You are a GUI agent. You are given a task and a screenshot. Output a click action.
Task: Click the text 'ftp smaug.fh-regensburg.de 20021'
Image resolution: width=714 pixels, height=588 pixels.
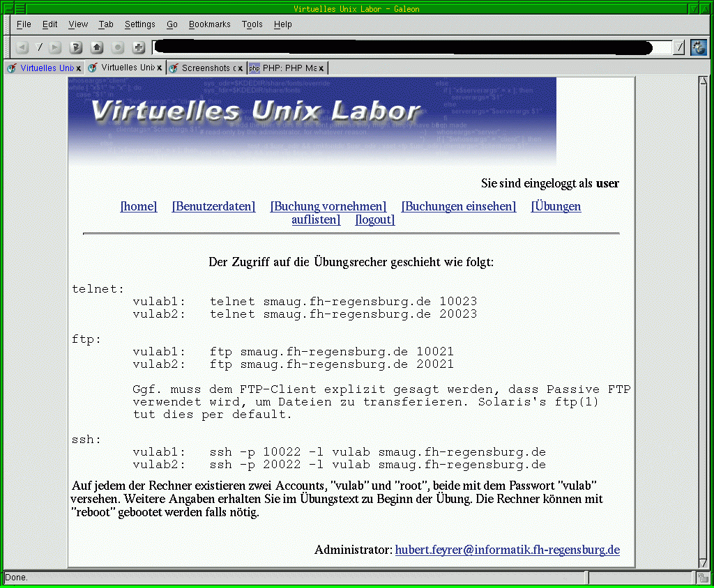(332, 364)
